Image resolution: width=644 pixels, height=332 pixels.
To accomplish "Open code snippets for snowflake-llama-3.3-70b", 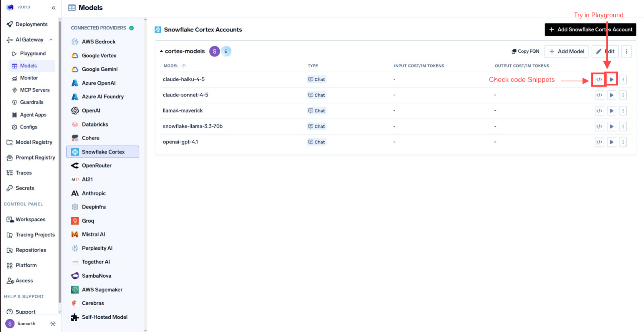I will click(599, 127).
